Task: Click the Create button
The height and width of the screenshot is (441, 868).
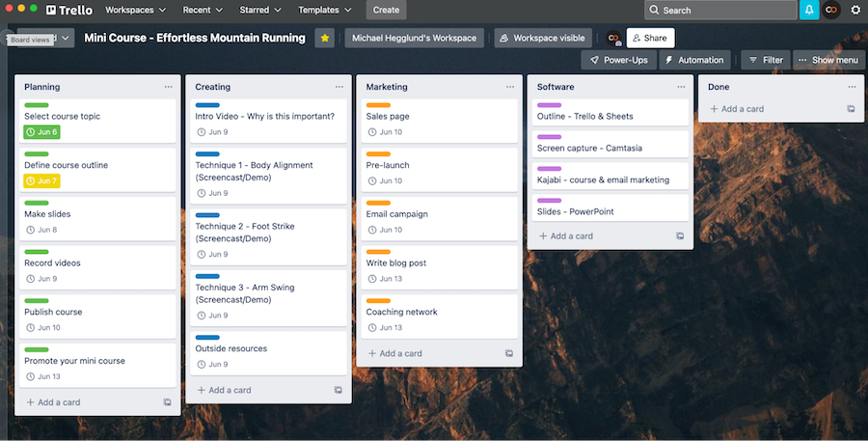Action: (x=386, y=10)
